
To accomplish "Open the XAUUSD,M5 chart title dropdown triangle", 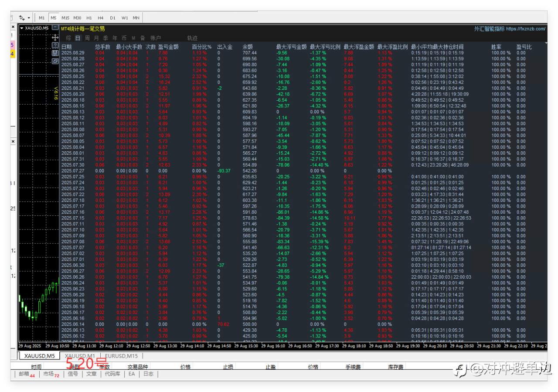I will 22,28.
